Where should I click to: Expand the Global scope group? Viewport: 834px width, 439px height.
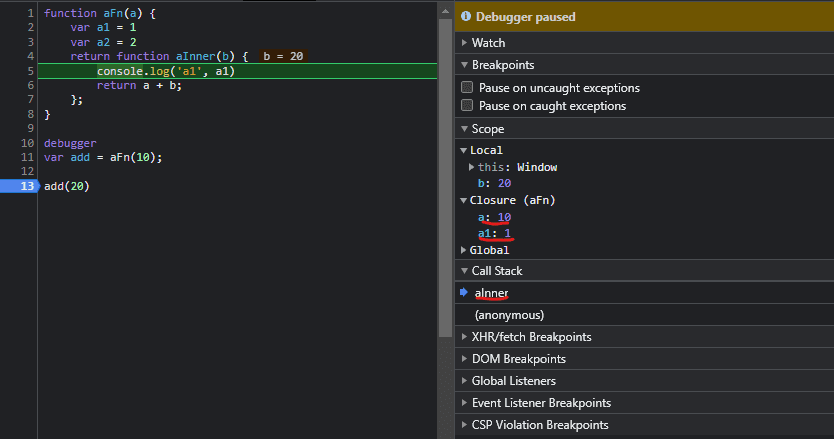tap(489, 250)
